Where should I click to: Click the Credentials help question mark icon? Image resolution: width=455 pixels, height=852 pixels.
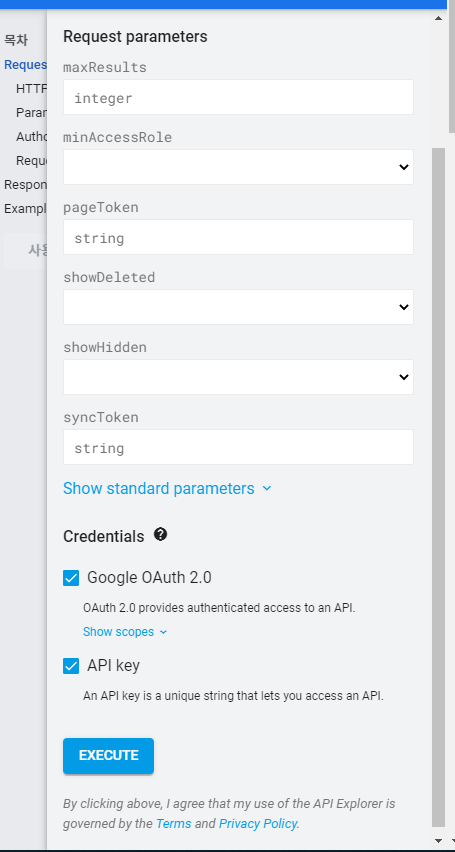(160, 535)
